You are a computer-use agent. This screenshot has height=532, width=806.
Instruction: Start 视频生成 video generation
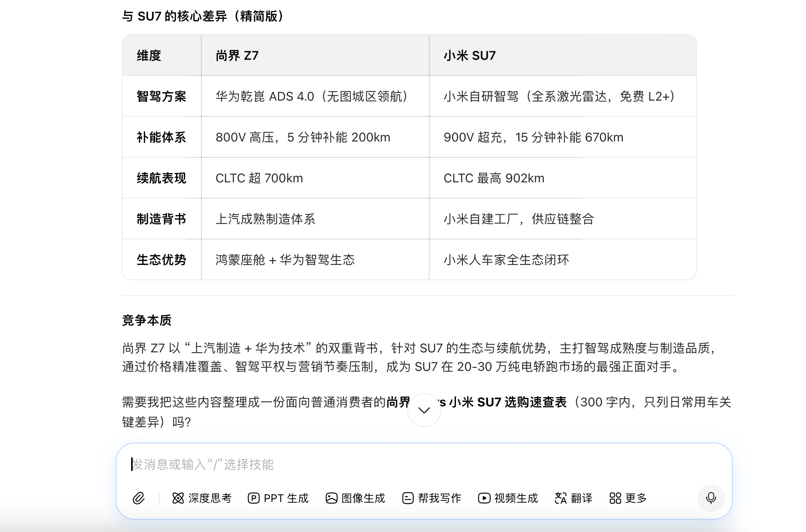508,498
